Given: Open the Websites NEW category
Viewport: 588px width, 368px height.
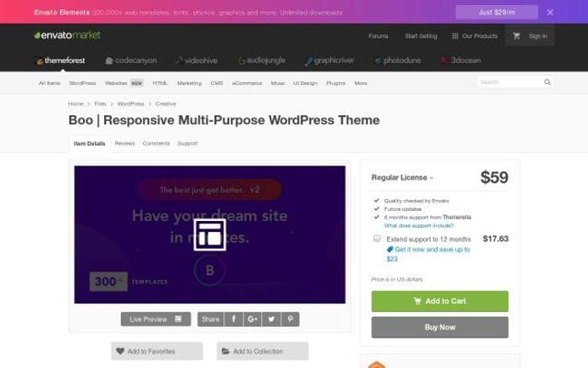Looking at the screenshot, I should click(123, 83).
